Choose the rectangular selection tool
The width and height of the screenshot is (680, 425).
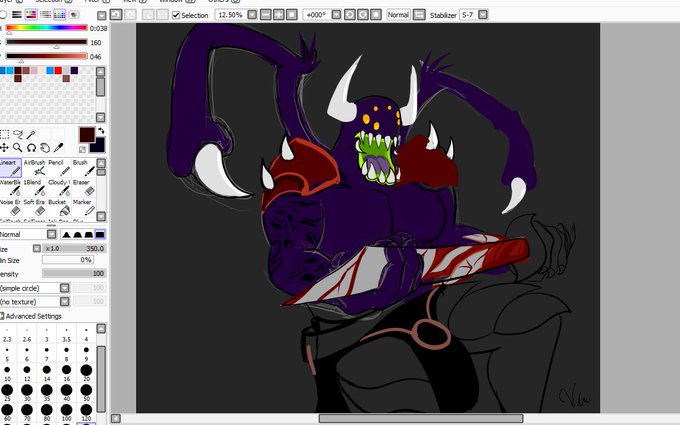pyautogui.click(x=4, y=134)
